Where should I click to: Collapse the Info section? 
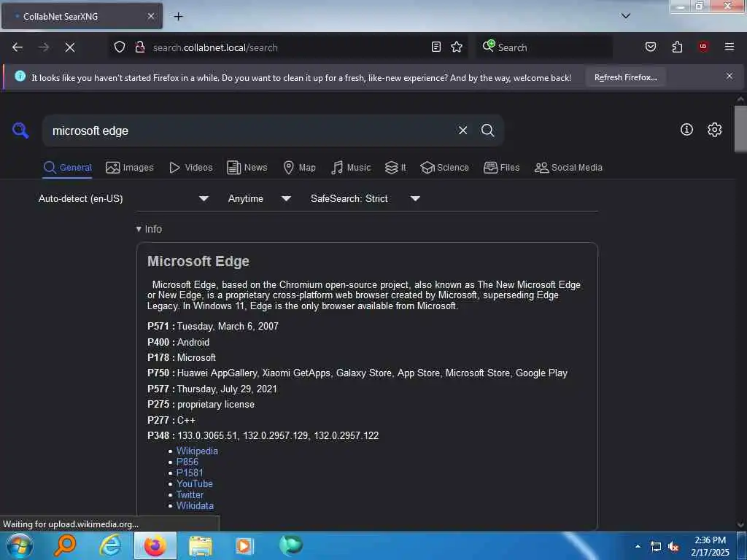tap(149, 229)
